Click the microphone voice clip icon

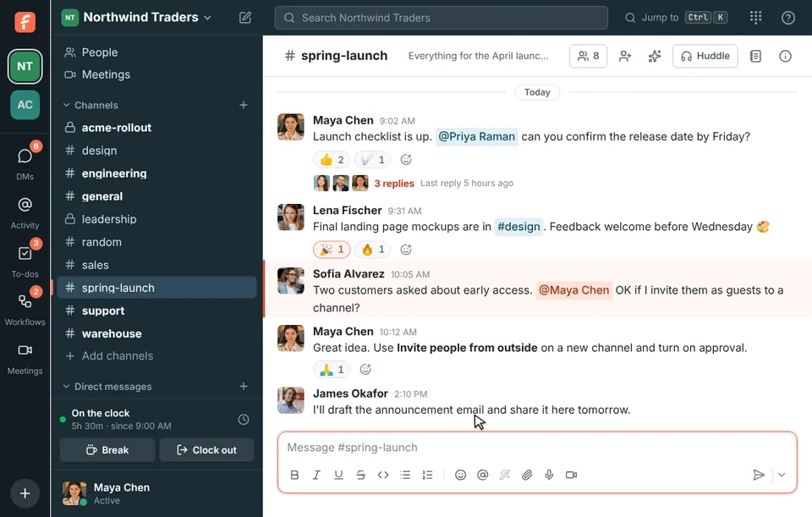(x=549, y=475)
